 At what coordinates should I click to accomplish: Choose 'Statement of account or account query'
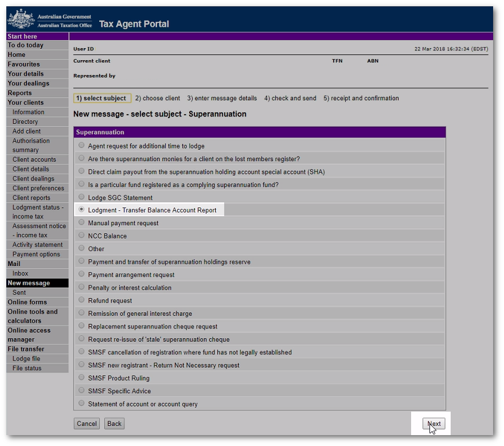pyautogui.click(x=81, y=403)
